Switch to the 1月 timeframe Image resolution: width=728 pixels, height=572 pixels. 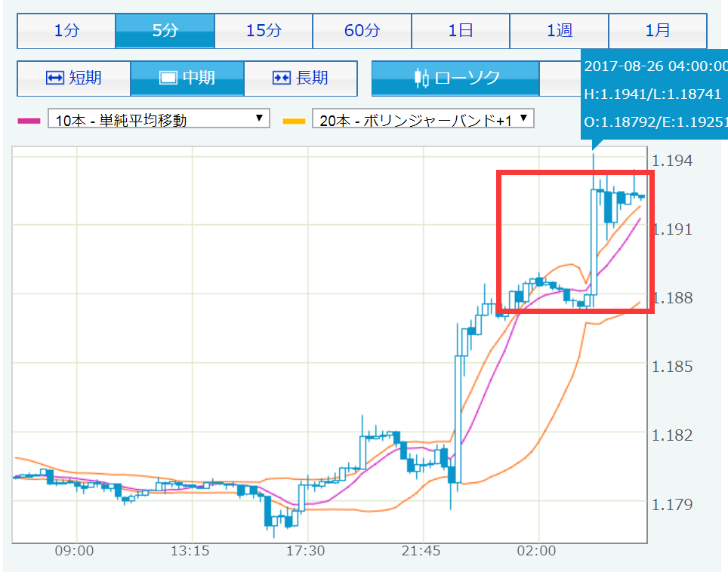tap(658, 31)
